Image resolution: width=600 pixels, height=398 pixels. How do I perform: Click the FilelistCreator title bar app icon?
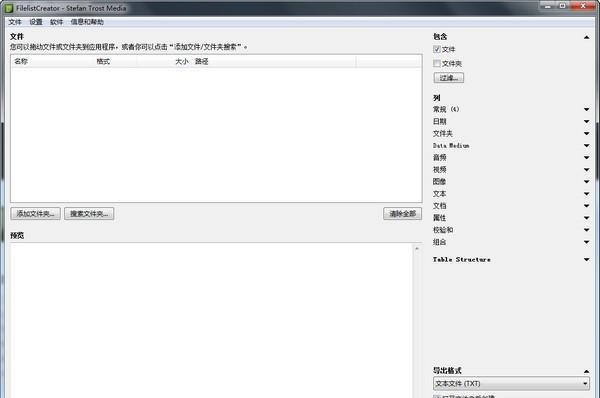[9, 8]
